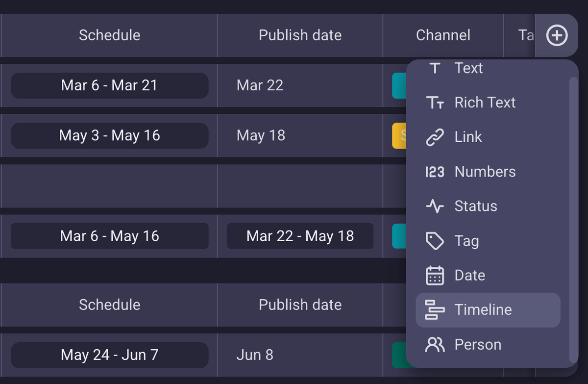
Task: Click the Rich Text icon
Action: [x=435, y=102]
